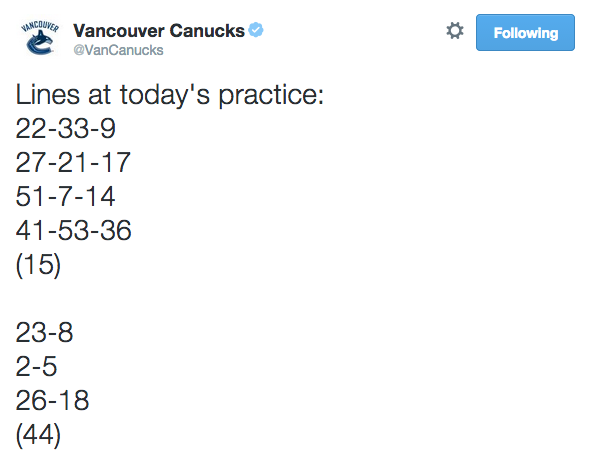Click the 22-33-9 forward line
Screen dimensions: 589x458
[65, 128]
